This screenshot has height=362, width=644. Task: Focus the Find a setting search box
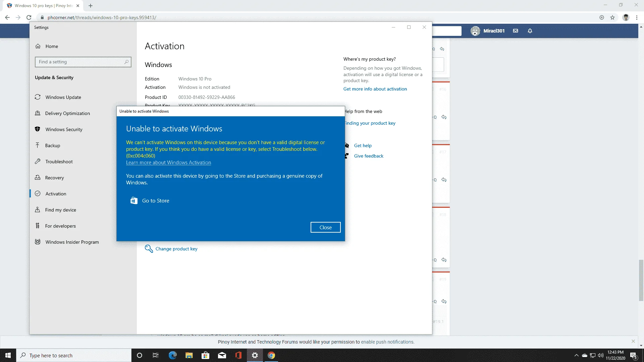tap(83, 62)
